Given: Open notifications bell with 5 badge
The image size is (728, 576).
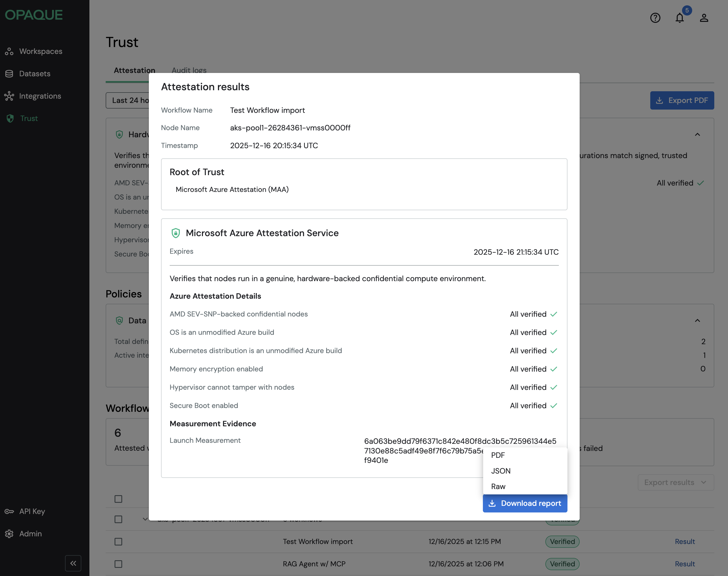Looking at the screenshot, I should click(x=679, y=18).
